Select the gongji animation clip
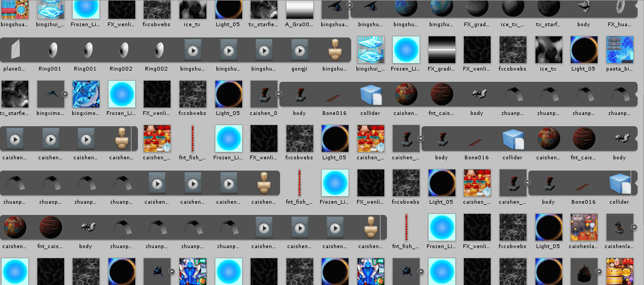The height and width of the screenshot is (285, 644). [299, 50]
